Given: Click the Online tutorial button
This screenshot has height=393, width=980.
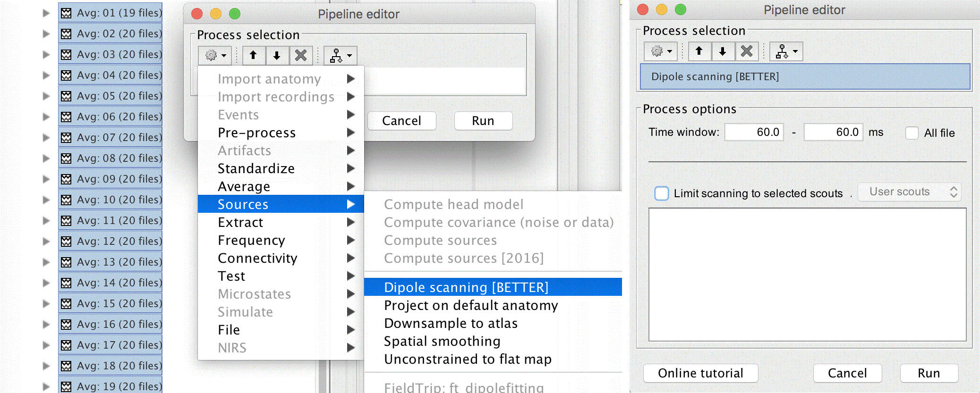Looking at the screenshot, I should pyautogui.click(x=700, y=373).
